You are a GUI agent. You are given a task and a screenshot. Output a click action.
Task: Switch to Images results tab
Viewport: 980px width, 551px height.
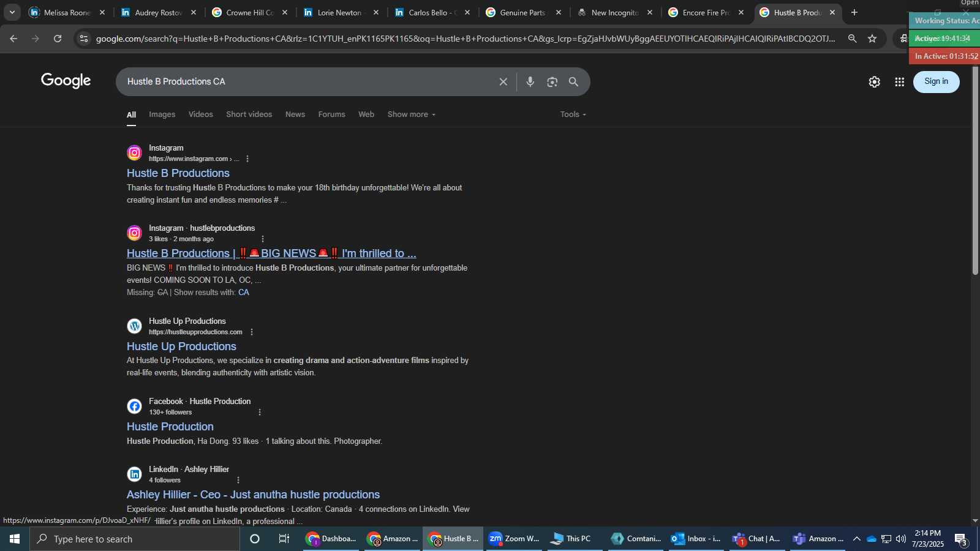click(162, 114)
